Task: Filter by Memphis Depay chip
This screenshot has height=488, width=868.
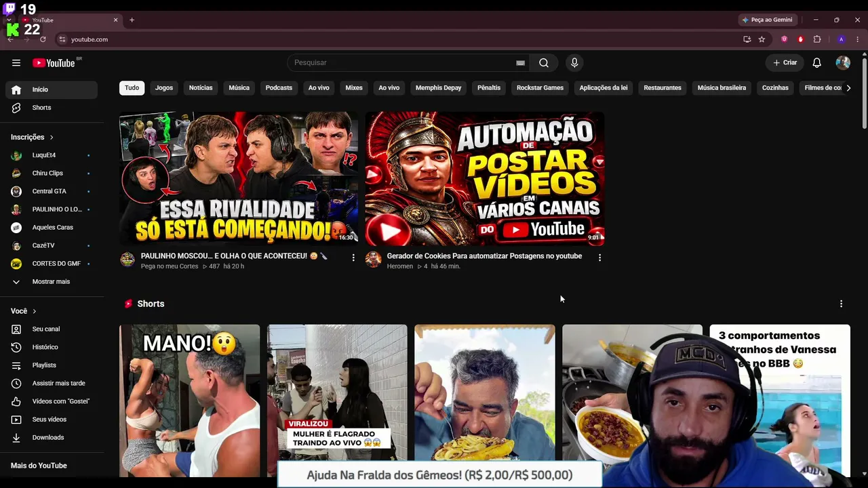Action: (x=439, y=88)
